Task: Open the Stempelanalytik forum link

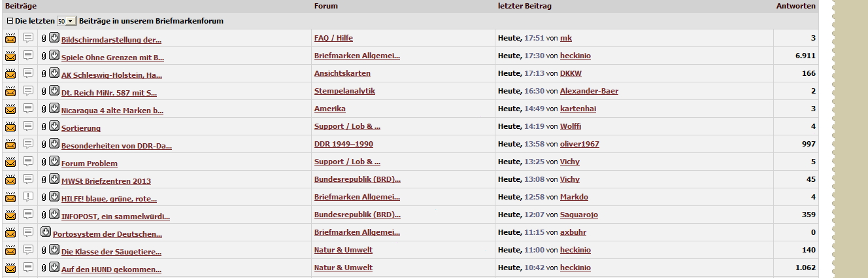Action: 344,91
